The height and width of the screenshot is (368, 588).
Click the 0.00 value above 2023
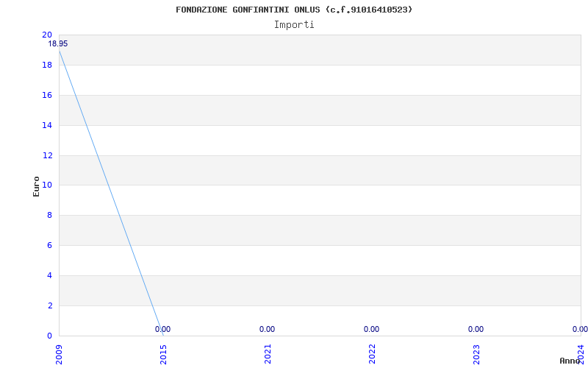[476, 329]
